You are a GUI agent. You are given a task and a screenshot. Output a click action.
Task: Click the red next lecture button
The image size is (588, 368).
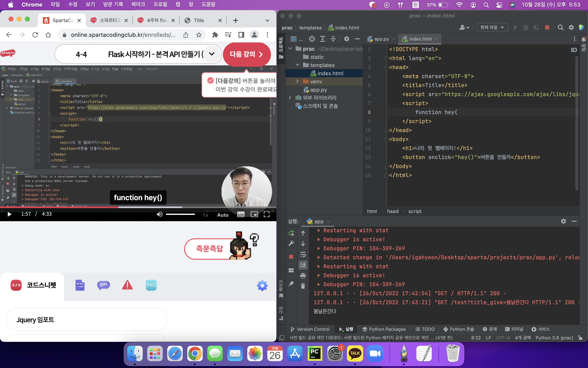click(247, 54)
